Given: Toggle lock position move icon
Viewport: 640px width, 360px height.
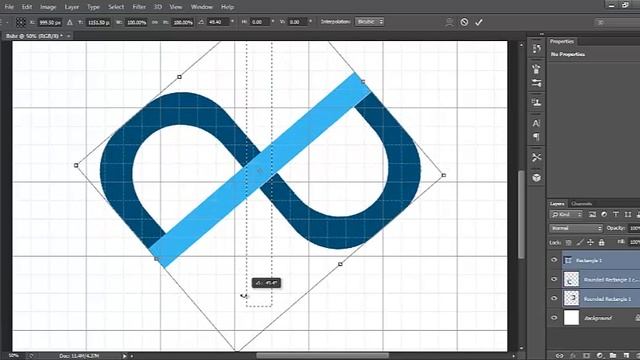Looking at the screenshot, I should 591,242.
